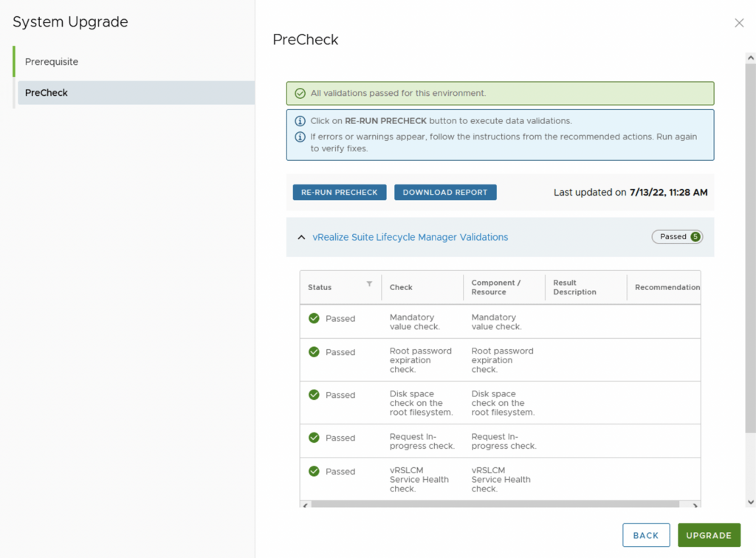The width and height of the screenshot is (756, 558).
Task: Click passed icon for Disk space check row
Action: [x=314, y=395]
